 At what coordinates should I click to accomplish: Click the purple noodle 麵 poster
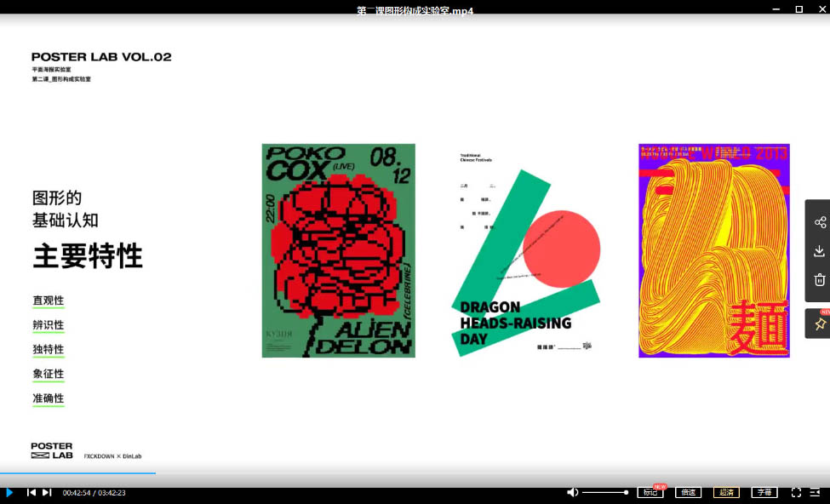[714, 250]
